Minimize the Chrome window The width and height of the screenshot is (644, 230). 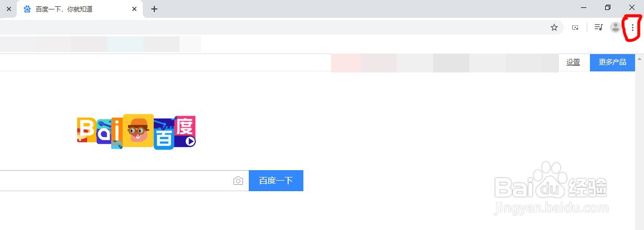point(584,7)
